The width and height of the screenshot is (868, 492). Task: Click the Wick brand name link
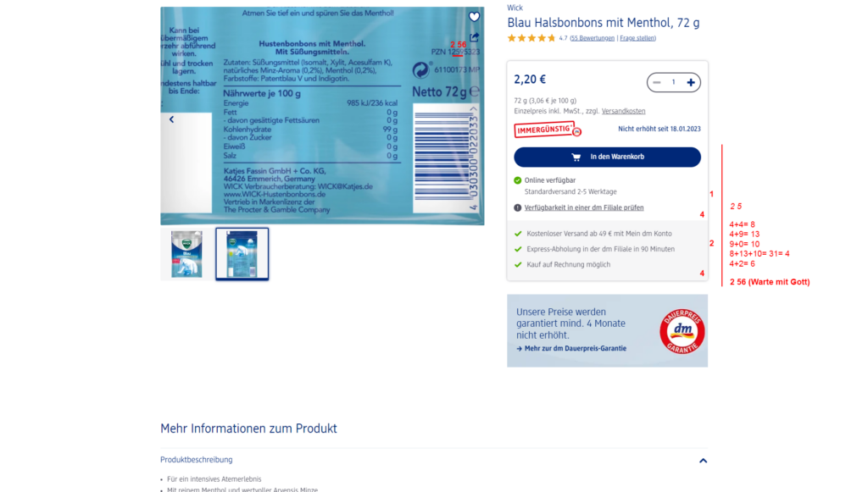point(515,8)
